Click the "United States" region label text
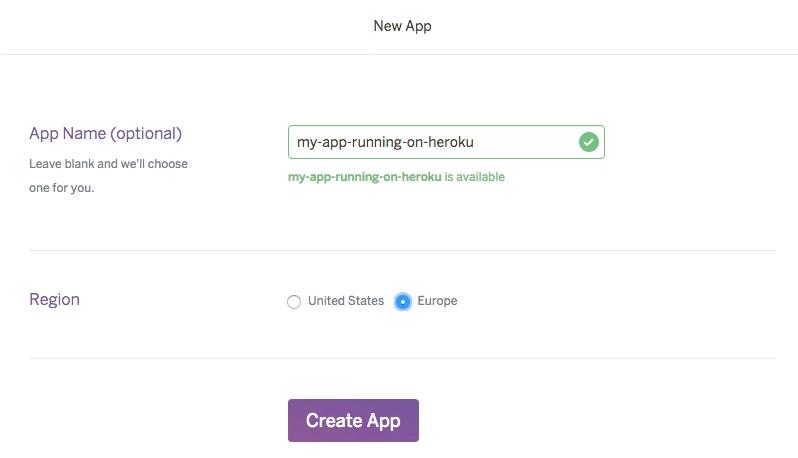This screenshot has width=798, height=458. 346,301
